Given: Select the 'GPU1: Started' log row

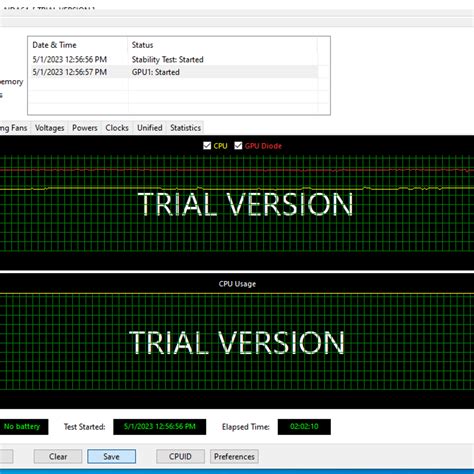Looking at the screenshot, I should (174, 72).
